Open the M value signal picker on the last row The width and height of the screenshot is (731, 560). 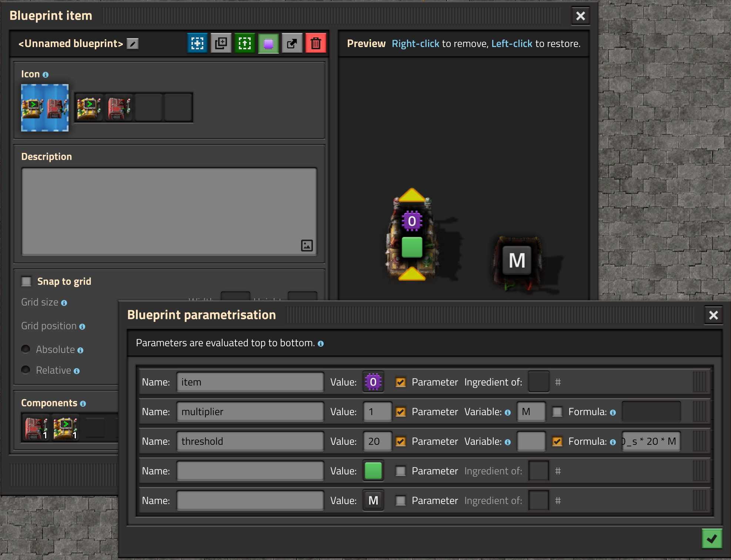[x=373, y=500]
